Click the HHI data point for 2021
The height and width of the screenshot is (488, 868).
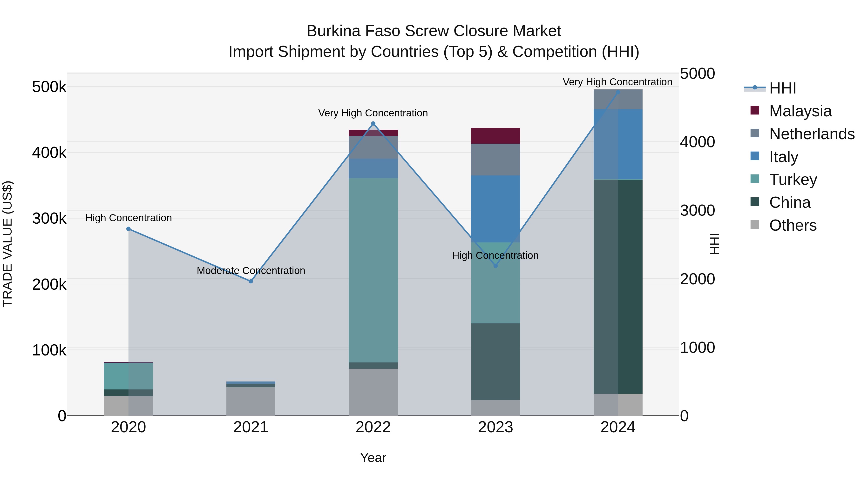(251, 281)
